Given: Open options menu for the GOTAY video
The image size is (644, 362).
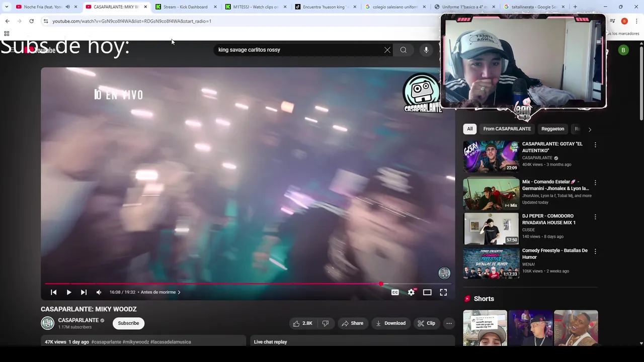Looking at the screenshot, I should click(595, 145).
